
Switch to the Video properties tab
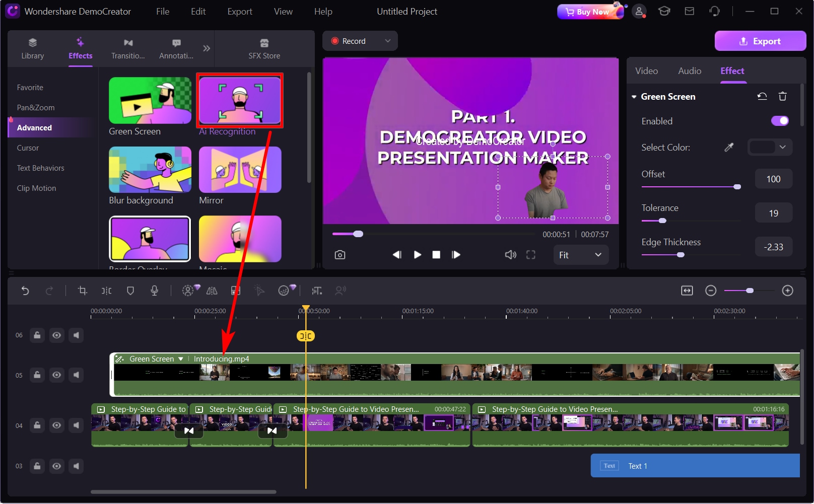point(646,71)
